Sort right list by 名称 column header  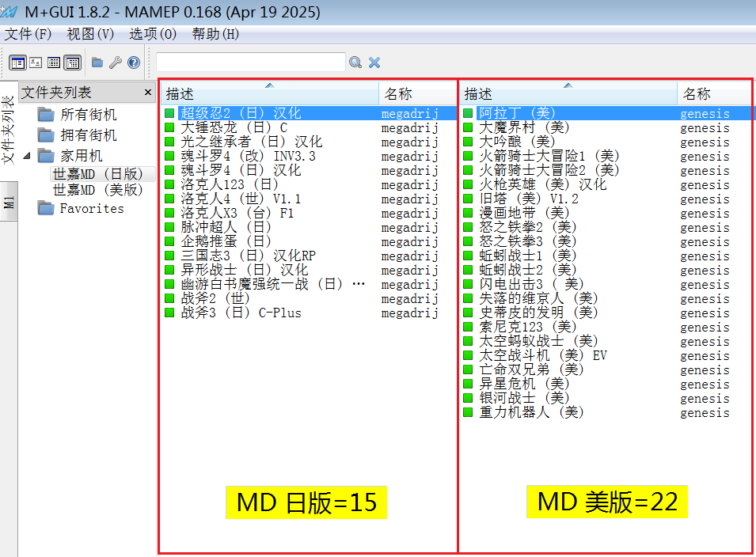[x=715, y=93]
